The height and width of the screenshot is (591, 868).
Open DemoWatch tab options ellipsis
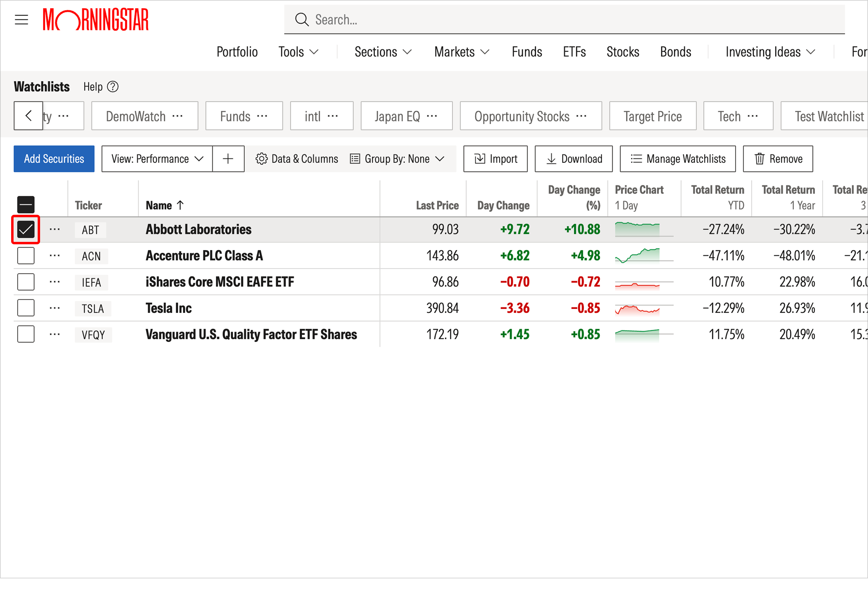[178, 116]
